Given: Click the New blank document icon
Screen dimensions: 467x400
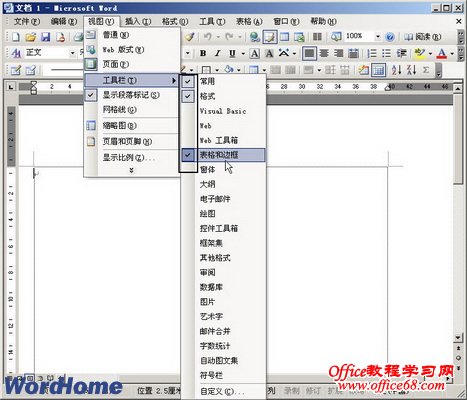Looking at the screenshot, I should tap(15, 37).
